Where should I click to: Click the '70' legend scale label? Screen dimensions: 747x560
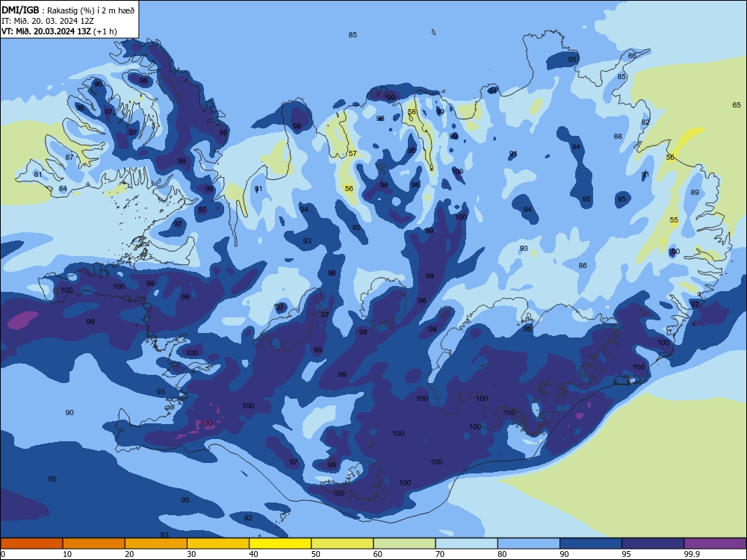point(440,554)
